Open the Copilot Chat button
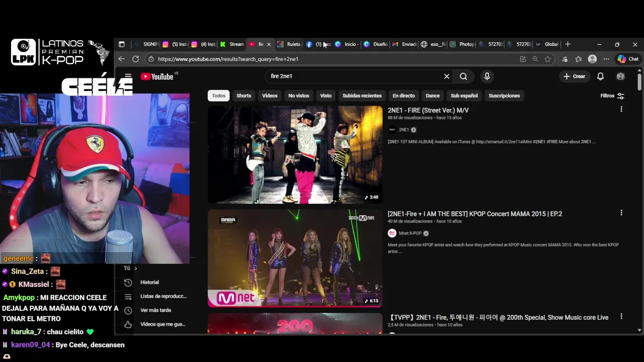This screenshot has height=362, width=644. (x=628, y=59)
